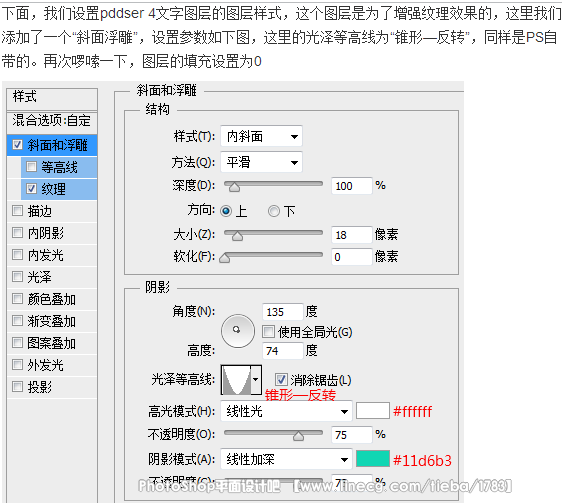Click the 软化 slider handle
The height and width of the screenshot is (503, 562).
pyautogui.click(x=225, y=258)
